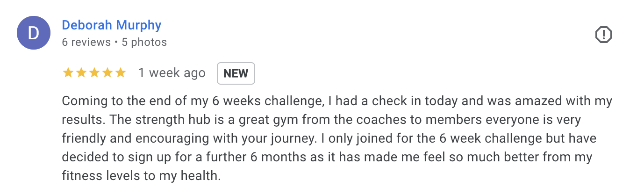Image resolution: width=644 pixels, height=195 pixels.
Task: Click the words 'strength hub' in the review
Action: tap(171, 120)
